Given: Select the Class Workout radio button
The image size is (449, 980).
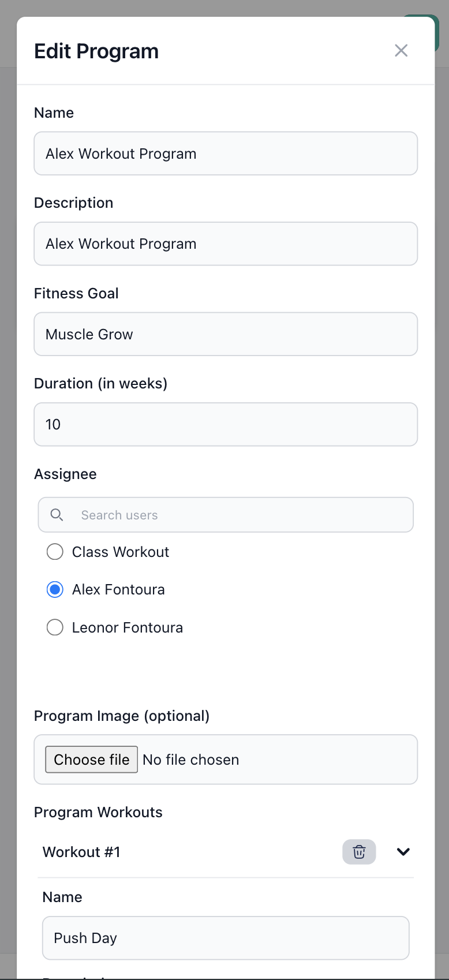Looking at the screenshot, I should (55, 552).
